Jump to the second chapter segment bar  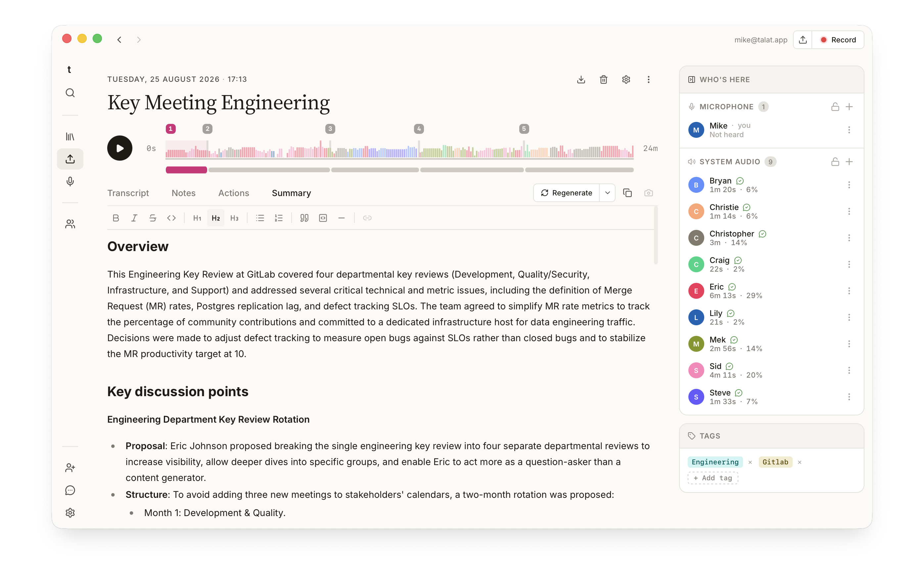269,170
